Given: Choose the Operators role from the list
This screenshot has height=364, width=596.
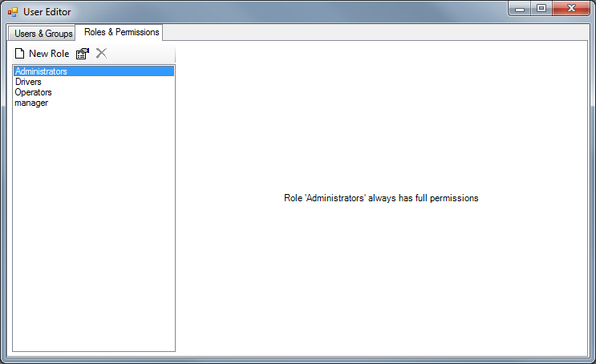Looking at the screenshot, I should (33, 92).
